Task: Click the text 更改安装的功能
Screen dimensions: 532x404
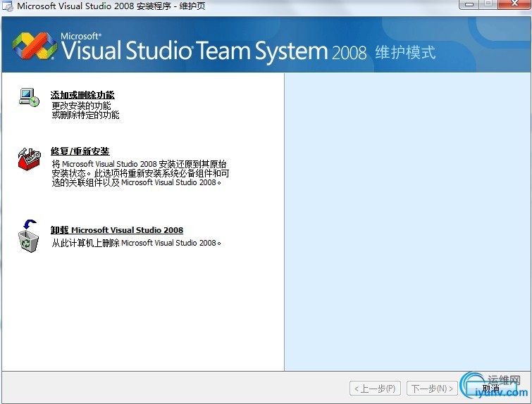Action: pyautogui.click(x=82, y=106)
